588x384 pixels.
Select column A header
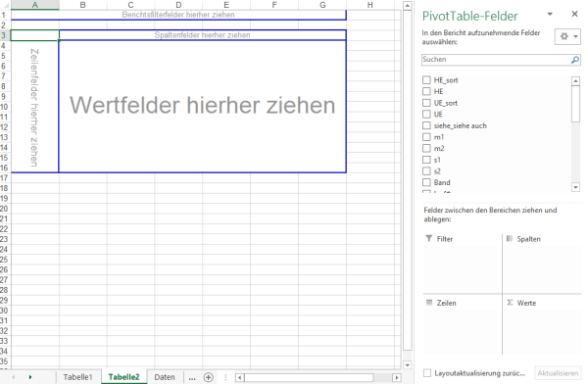click(x=35, y=5)
